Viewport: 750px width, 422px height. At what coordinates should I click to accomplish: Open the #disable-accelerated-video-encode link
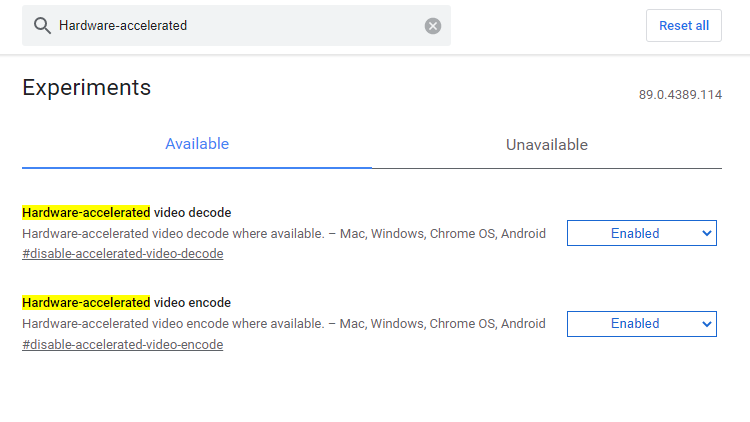click(122, 344)
